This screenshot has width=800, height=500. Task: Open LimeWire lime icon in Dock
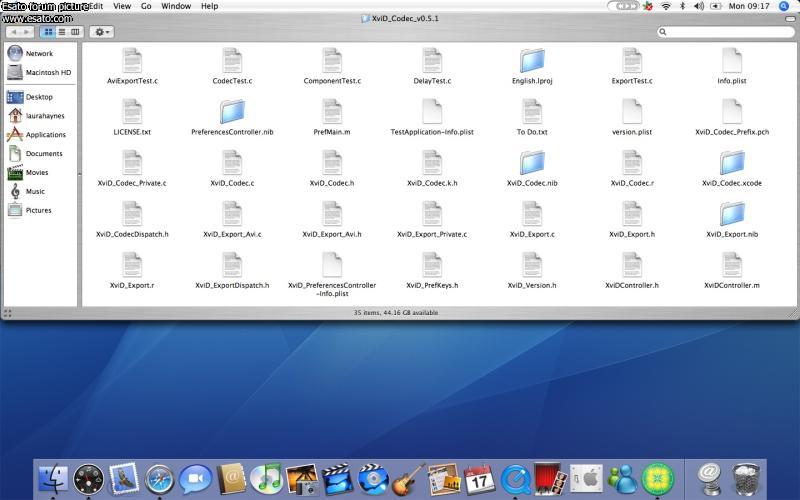[658, 479]
